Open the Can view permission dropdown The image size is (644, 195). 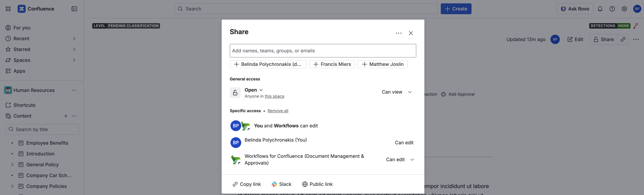point(397,92)
